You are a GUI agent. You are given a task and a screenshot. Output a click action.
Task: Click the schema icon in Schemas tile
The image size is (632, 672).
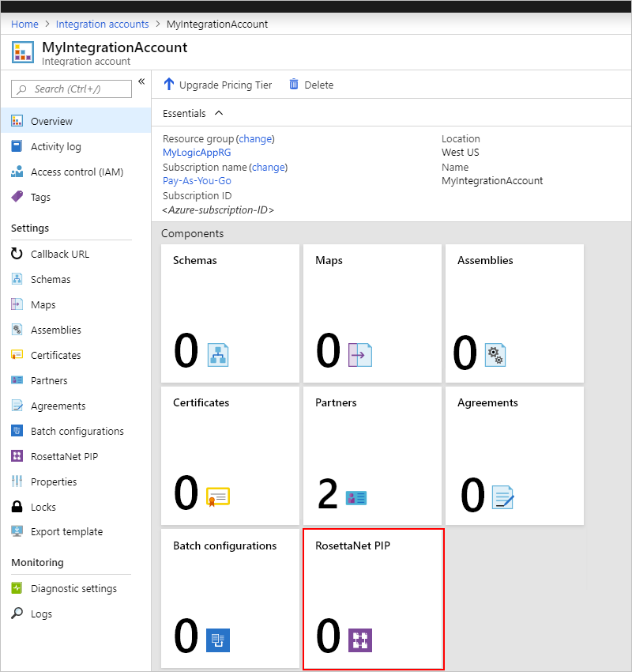[x=218, y=355]
